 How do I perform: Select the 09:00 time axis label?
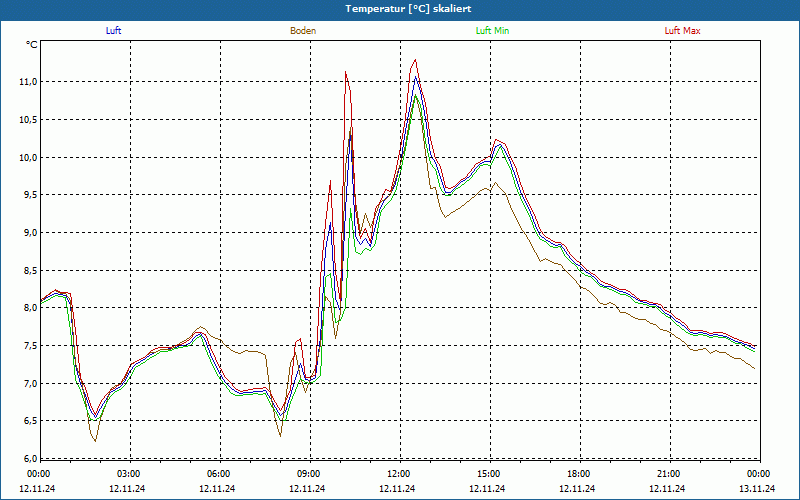coord(308,474)
